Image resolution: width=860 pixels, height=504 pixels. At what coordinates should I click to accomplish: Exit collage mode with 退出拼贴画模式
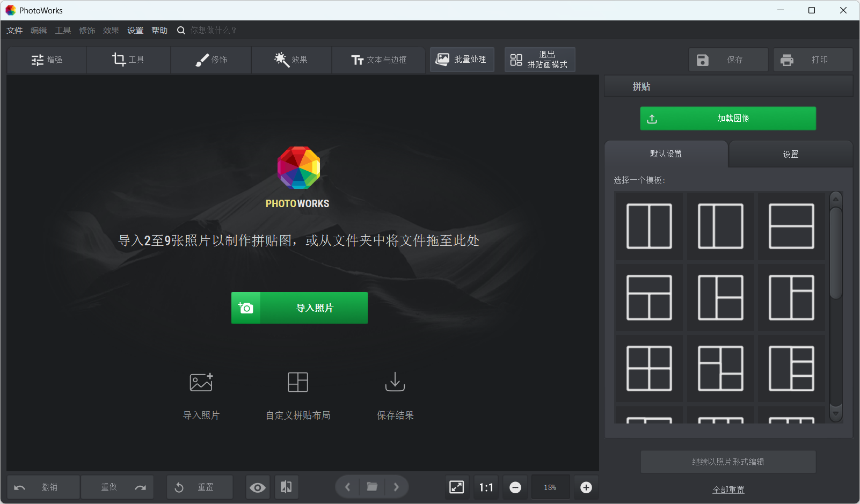(540, 60)
